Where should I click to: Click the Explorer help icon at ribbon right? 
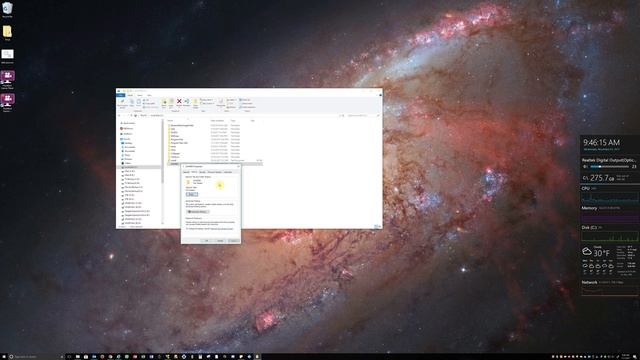(x=380, y=95)
